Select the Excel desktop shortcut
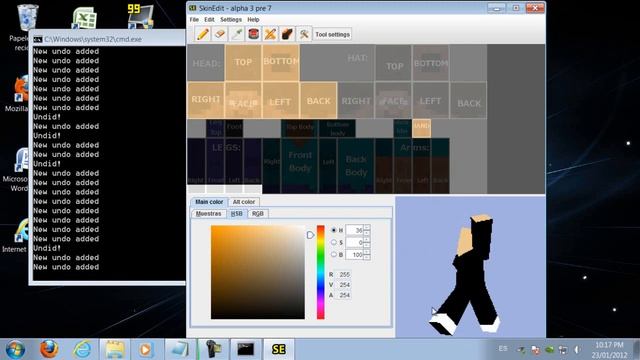This screenshot has width=640, height=360. (84, 18)
